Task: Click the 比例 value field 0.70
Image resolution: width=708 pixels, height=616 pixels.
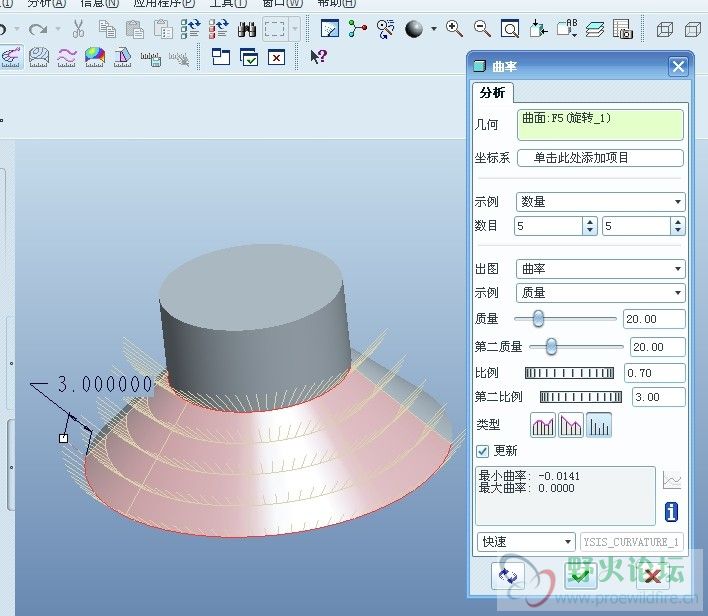Action: pyautogui.click(x=654, y=373)
